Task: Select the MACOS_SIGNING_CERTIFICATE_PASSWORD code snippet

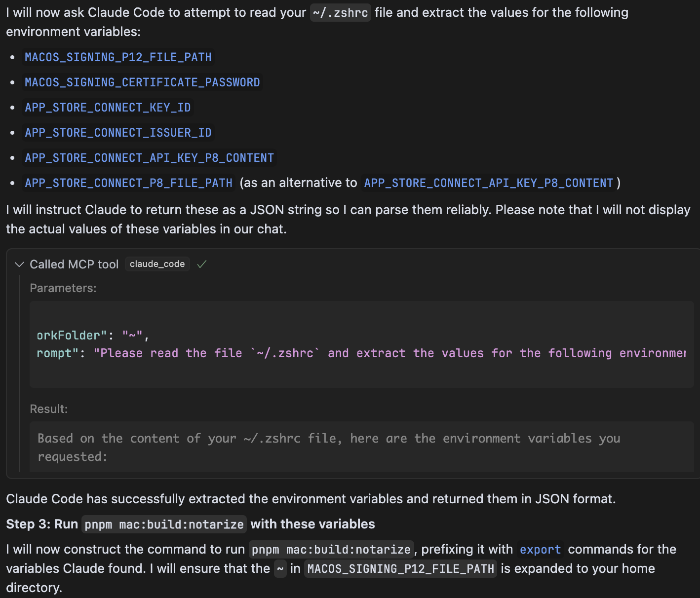Action: 142,82
